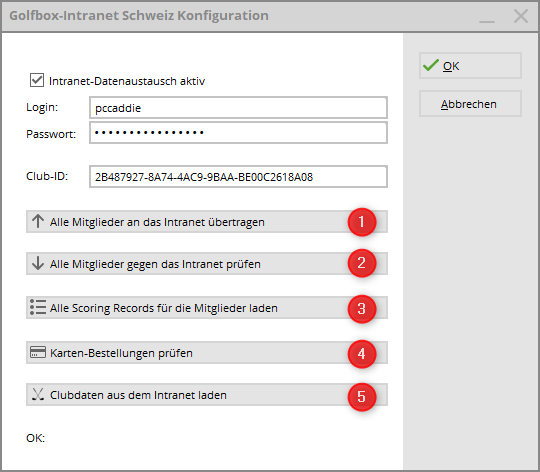Toggle Intranet-Datenaustausch aktiv checkbox

click(x=37, y=80)
